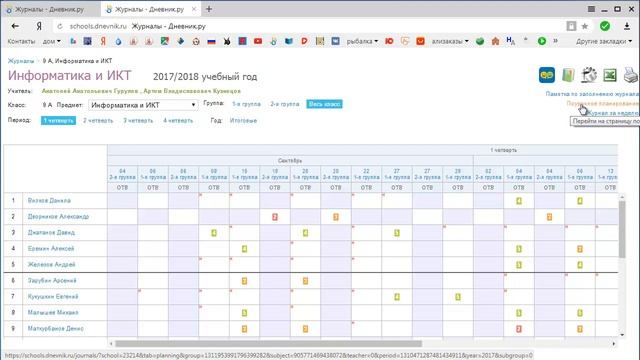The height and width of the screenshot is (360, 640).
Task: Expand the ализаказы bookmarks folder
Action: (450, 41)
